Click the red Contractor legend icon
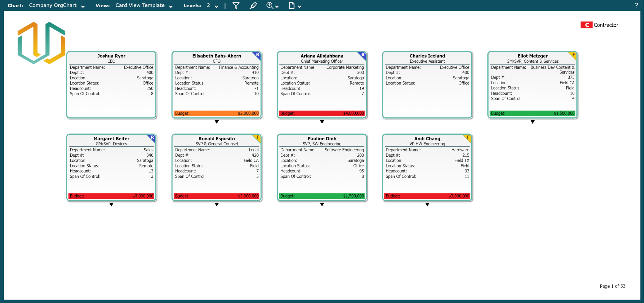Screen dimensions: 644x303 point(586,25)
